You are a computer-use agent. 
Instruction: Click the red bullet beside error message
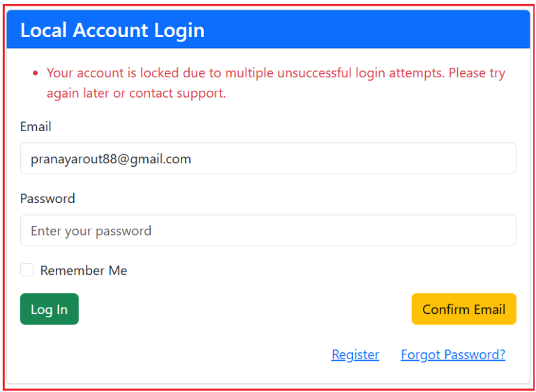point(35,73)
